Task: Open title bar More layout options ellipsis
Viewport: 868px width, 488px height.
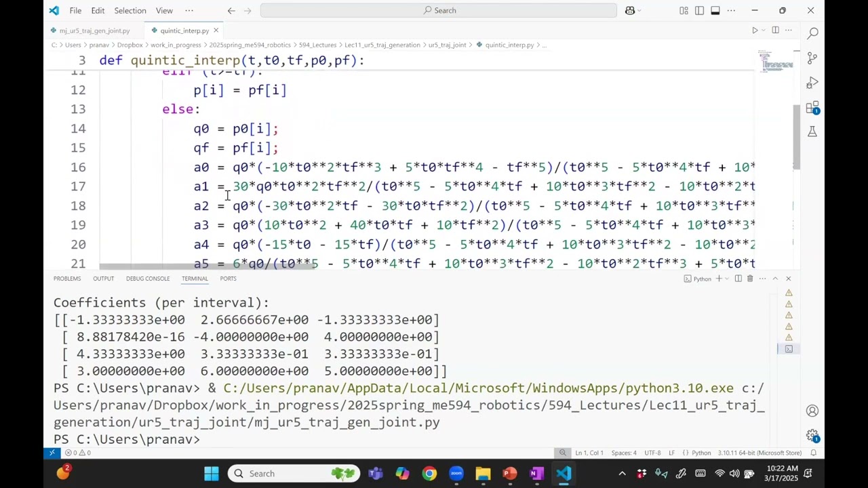Action: click(x=731, y=10)
